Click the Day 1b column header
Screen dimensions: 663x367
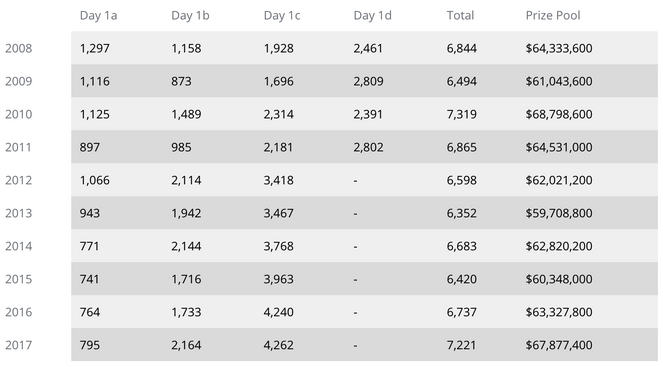pyautogui.click(x=190, y=16)
